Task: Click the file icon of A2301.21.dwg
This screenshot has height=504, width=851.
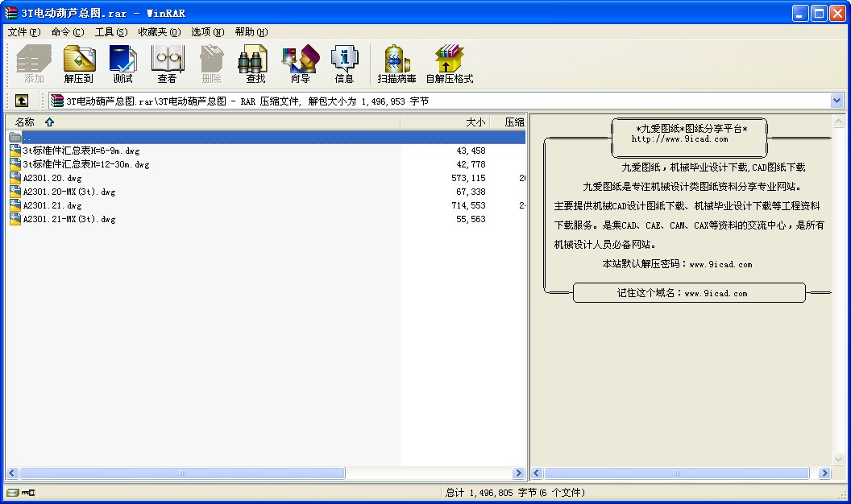Action: point(15,205)
